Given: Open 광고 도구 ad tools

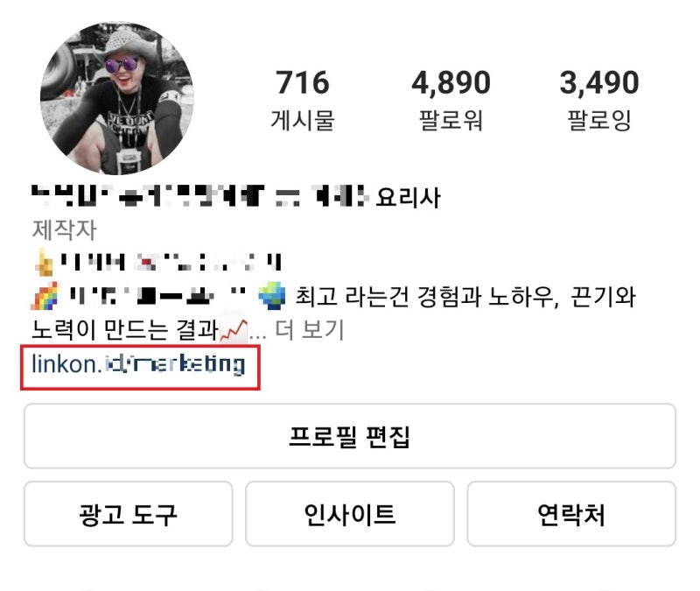Looking at the screenshot, I should click(x=128, y=514).
